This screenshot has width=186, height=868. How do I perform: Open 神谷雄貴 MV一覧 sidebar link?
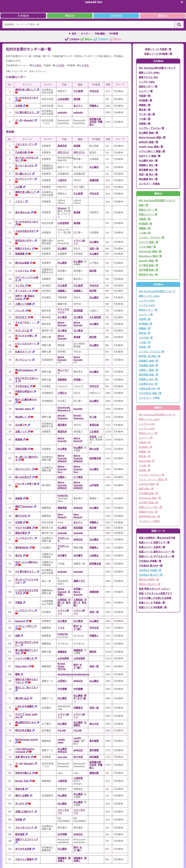point(148,179)
